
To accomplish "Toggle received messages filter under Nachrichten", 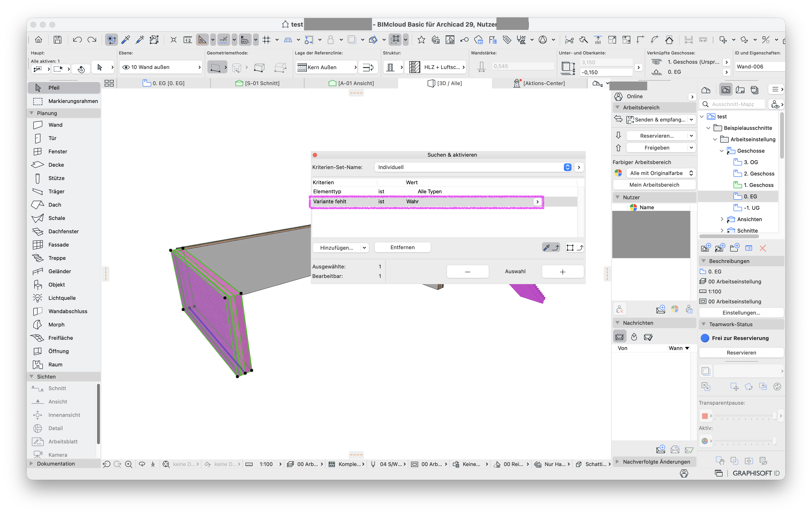I will point(619,337).
